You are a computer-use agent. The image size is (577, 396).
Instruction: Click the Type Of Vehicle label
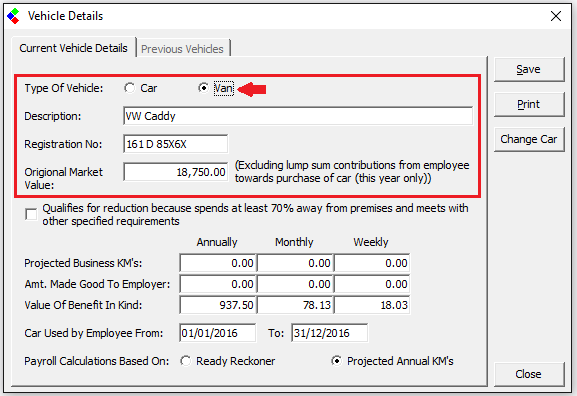64,88
